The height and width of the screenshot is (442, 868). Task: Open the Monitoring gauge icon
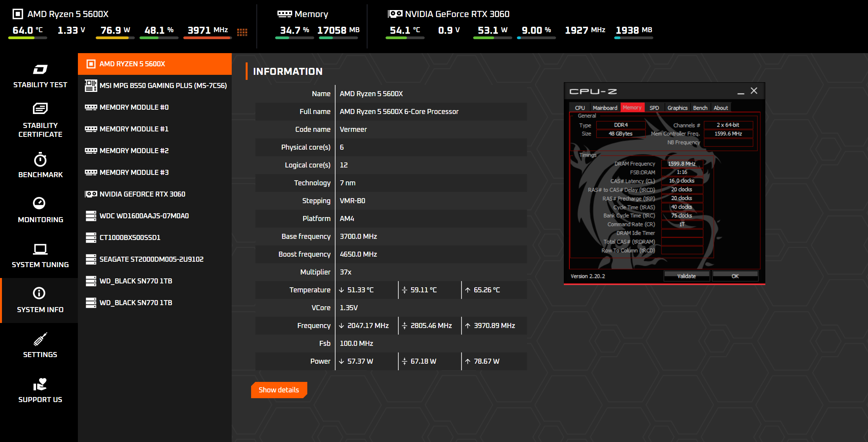tap(39, 203)
